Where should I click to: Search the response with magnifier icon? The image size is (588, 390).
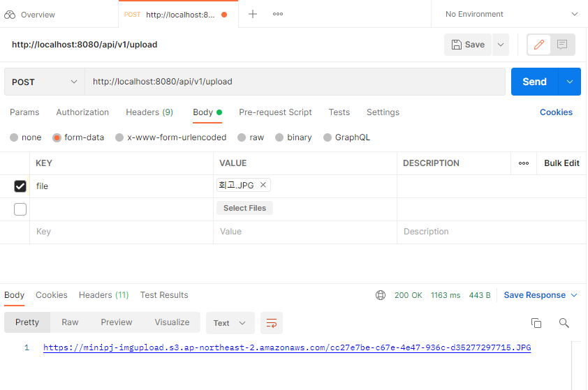click(x=564, y=323)
